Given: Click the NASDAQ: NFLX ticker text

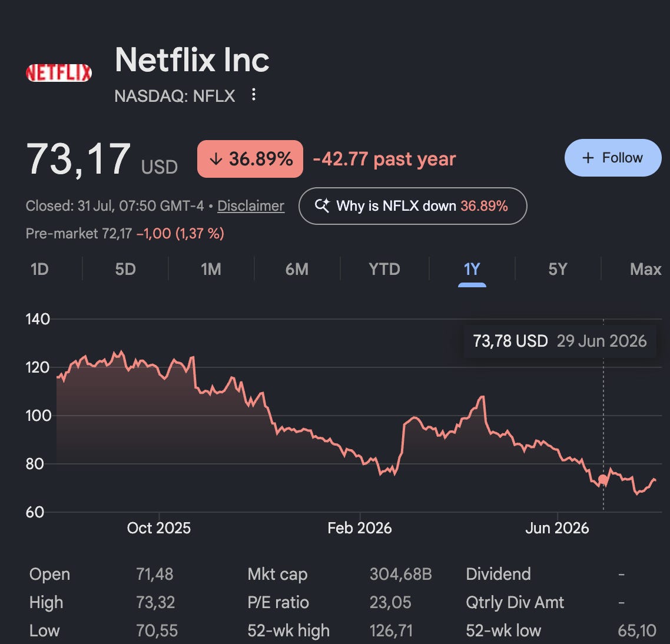Looking at the screenshot, I should (x=175, y=96).
